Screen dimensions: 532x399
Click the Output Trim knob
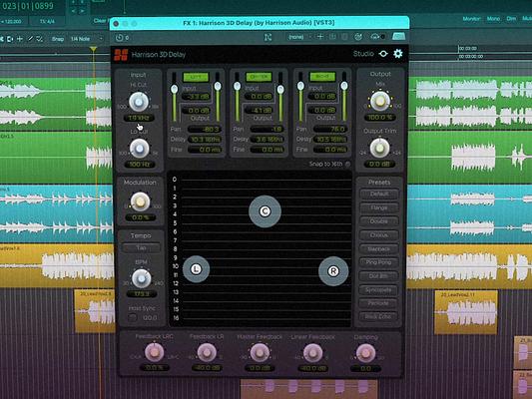coord(379,148)
